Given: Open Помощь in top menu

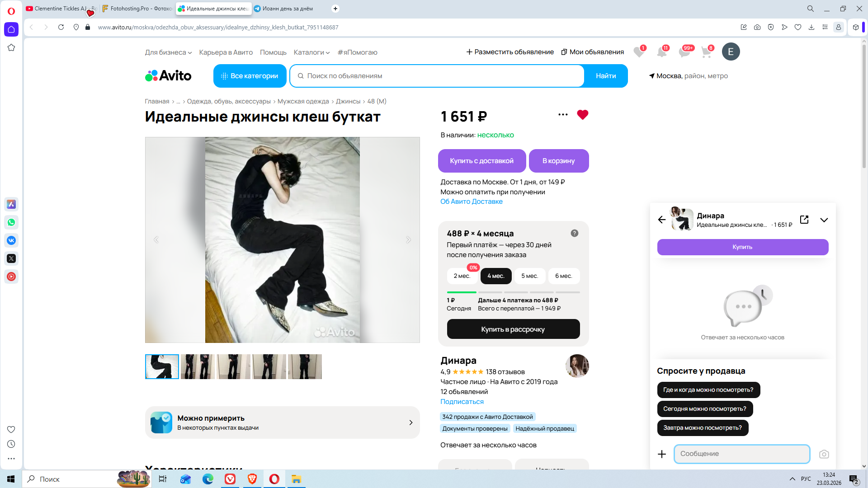Looking at the screenshot, I should (273, 52).
